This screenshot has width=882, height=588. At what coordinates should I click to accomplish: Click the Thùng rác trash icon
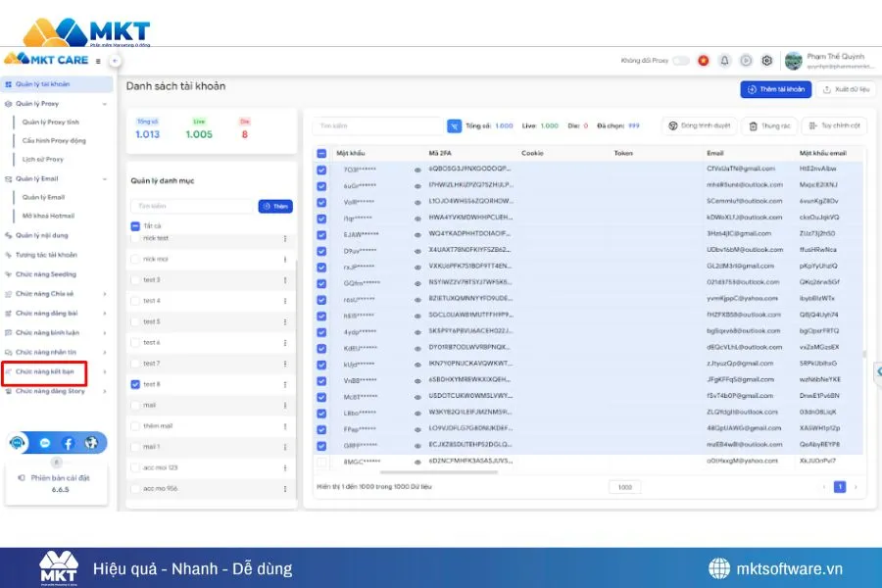tap(753, 127)
